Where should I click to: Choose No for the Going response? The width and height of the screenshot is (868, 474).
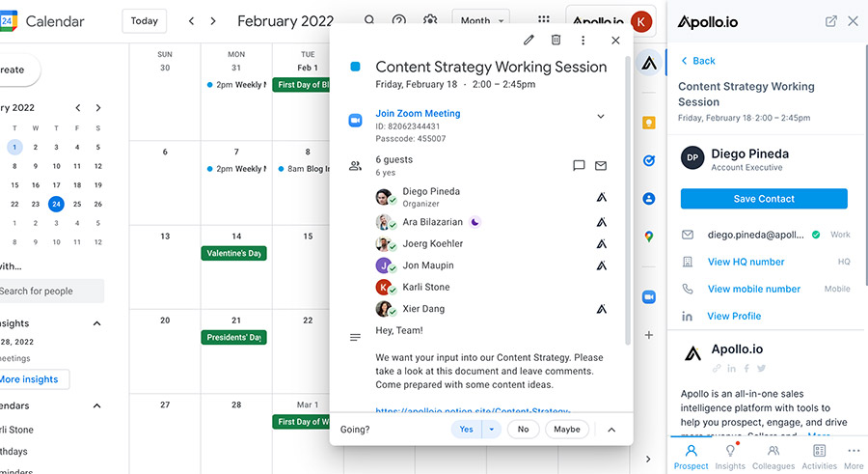coord(523,430)
